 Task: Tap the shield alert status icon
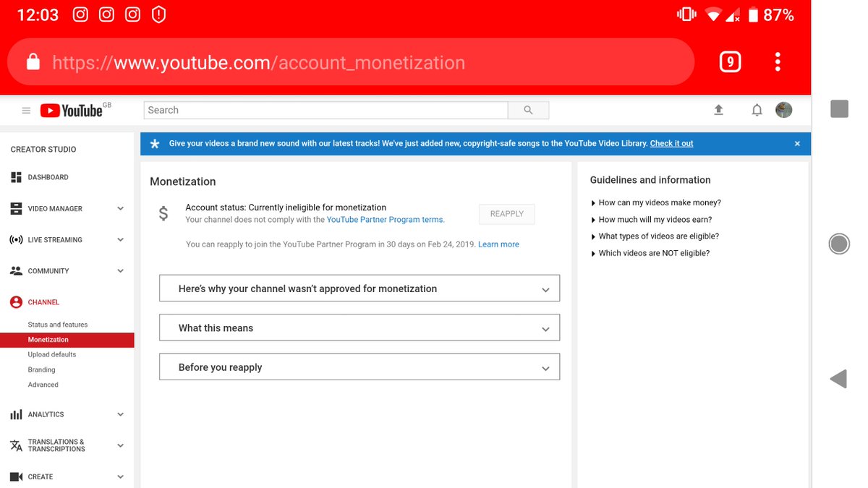(x=158, y=14)
